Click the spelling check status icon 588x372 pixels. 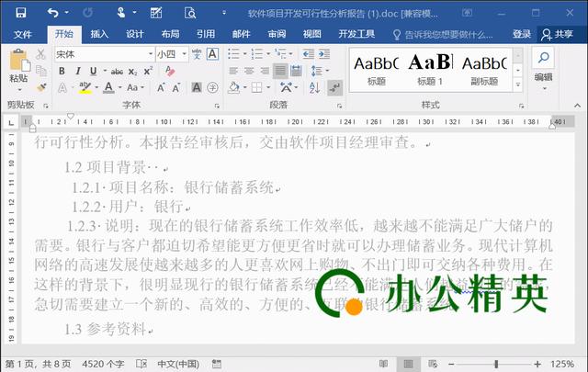(x=141, y=364)
